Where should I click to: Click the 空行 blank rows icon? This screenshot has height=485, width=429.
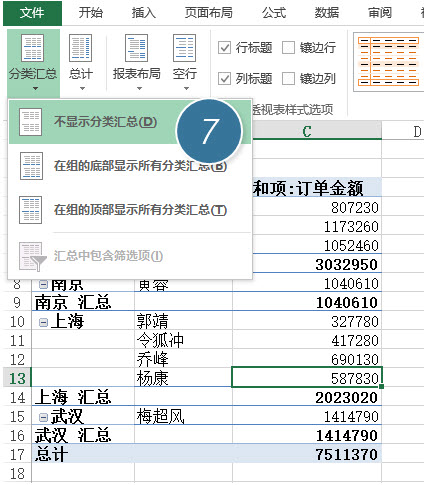point(185,48)
